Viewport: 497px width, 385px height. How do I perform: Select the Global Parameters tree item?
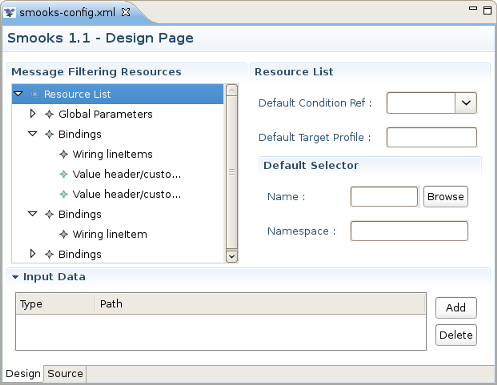[105, 114]
